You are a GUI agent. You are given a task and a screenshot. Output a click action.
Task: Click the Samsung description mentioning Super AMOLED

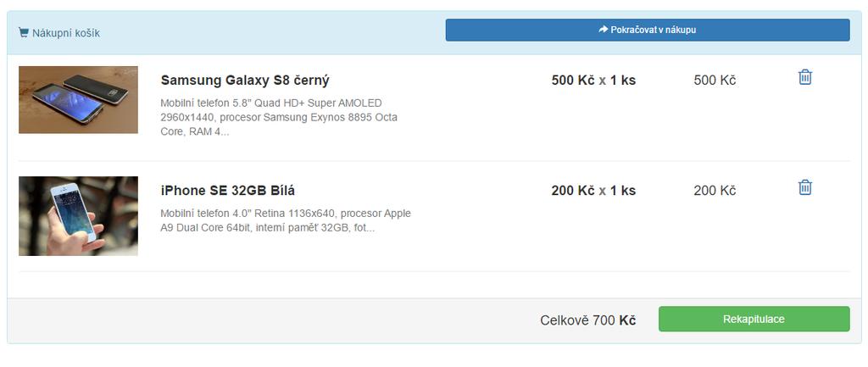279,118
